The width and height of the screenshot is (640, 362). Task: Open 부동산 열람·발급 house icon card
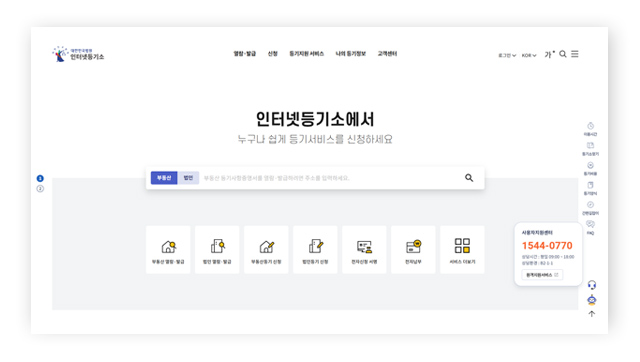click(168, 249)
